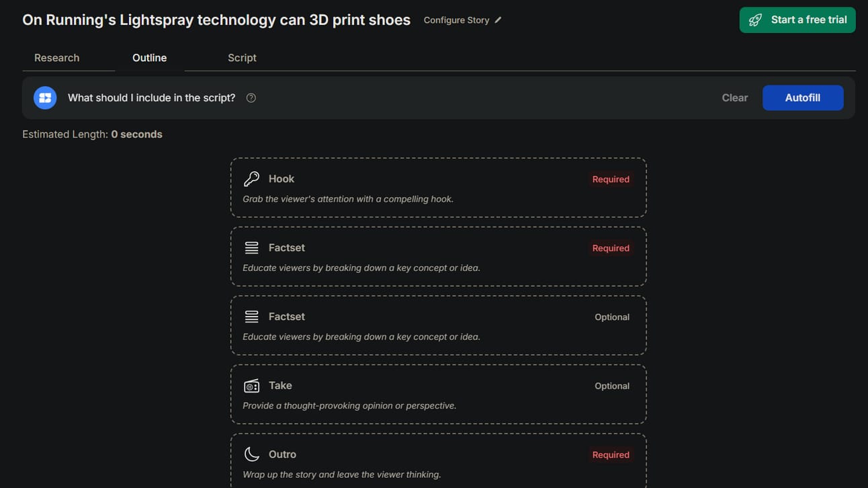Click the list icon on required Factset card
868x488 pixels.
coord(251,248)
